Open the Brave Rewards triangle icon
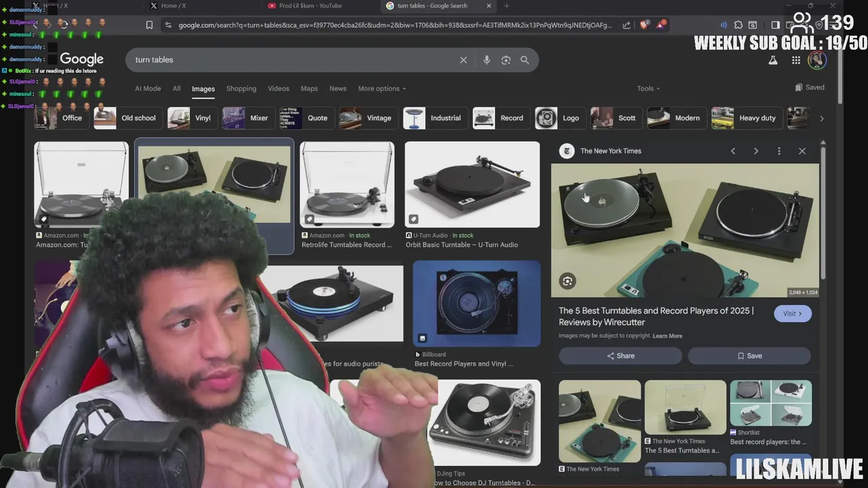Viewport: 868px width, 488px height. [660, 25]
